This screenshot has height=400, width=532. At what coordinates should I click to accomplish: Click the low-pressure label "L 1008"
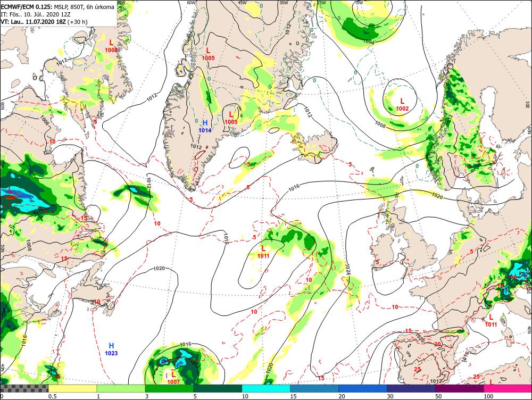[x=111, y=46]
